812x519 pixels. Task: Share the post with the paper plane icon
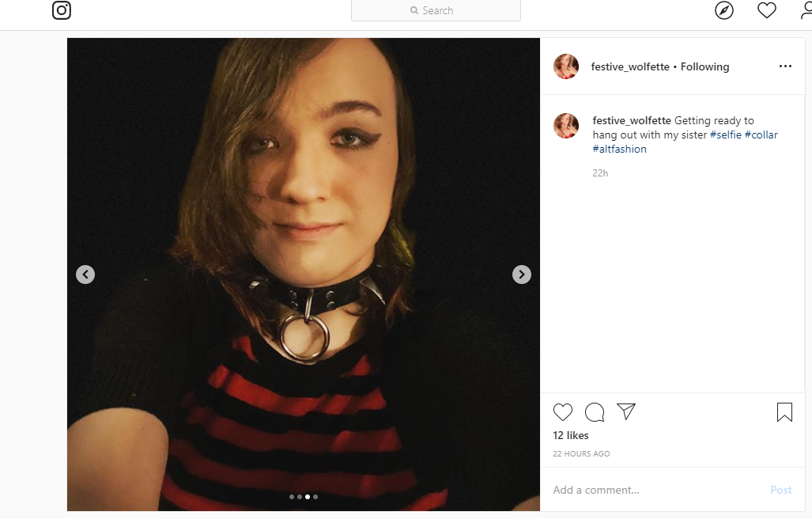pos(626,411)
